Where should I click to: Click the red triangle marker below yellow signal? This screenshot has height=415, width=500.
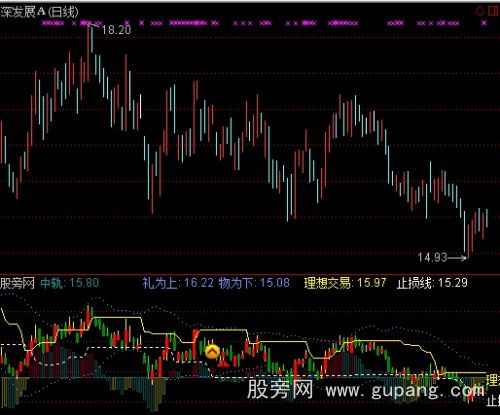pos(223,363)
